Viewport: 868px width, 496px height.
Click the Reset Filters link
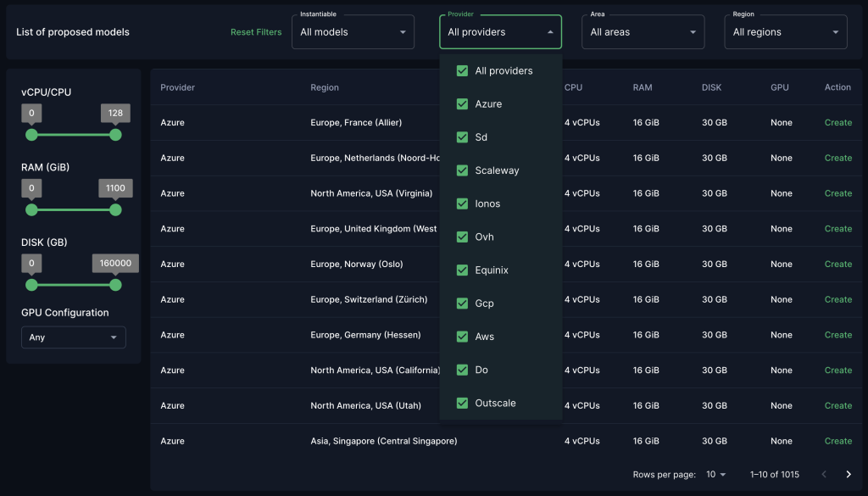pos(256,31)
